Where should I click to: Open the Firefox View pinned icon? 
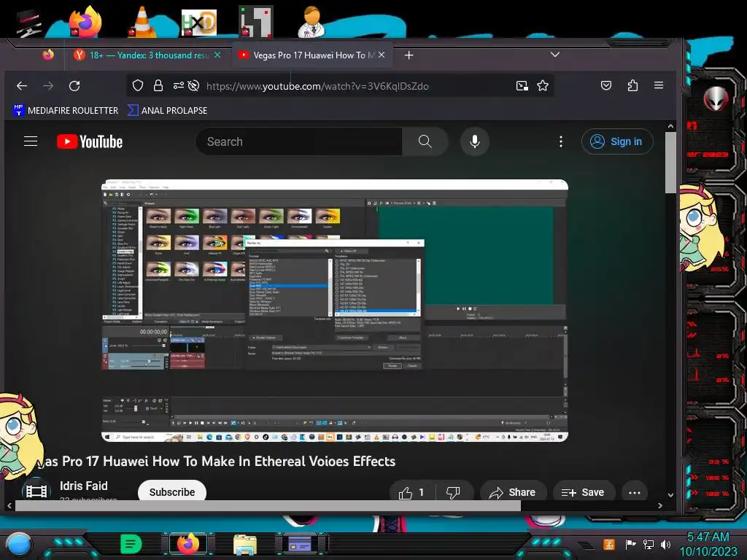click(48, 55)
